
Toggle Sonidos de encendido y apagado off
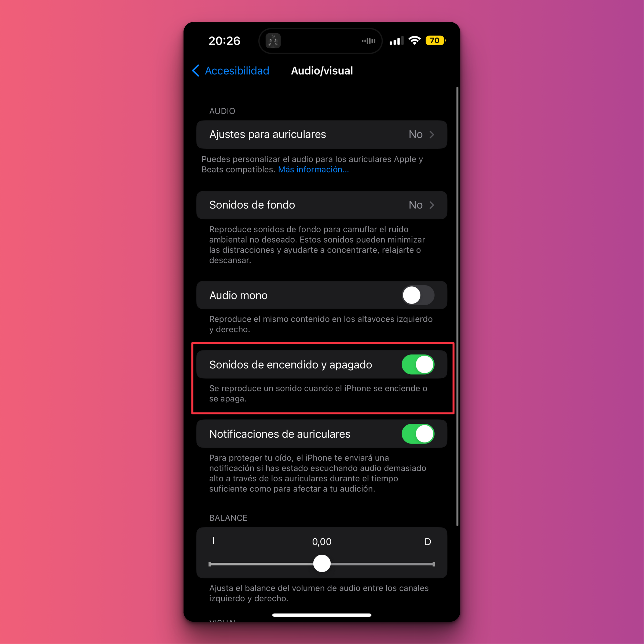tap(416, 364)
